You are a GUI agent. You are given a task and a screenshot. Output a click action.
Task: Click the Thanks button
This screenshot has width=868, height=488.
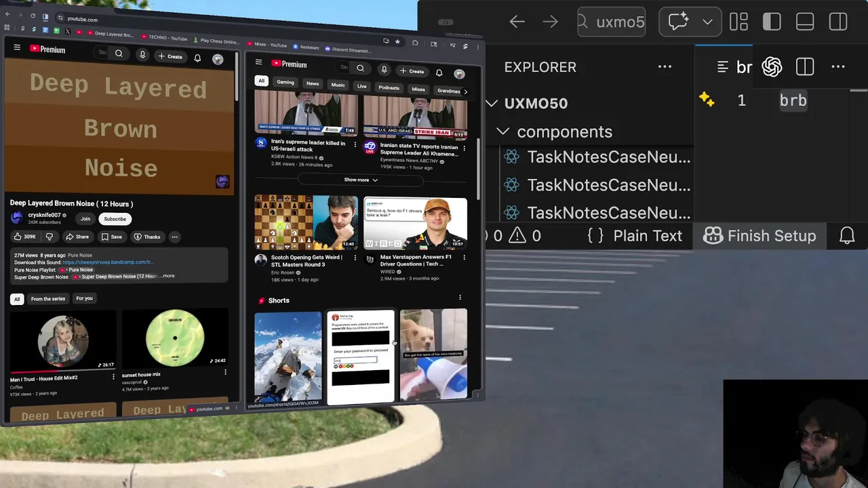147,237
